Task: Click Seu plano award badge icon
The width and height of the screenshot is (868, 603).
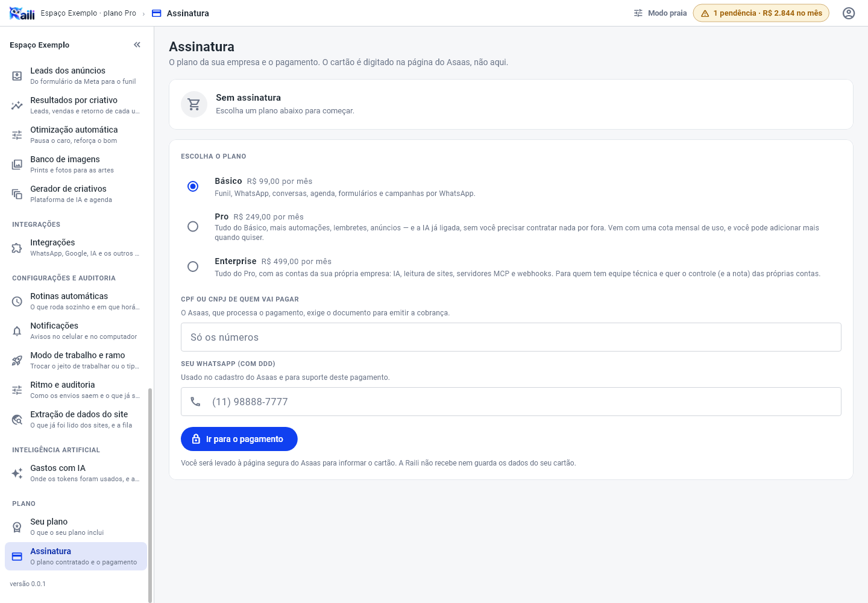Action: [x=17, y=527]
